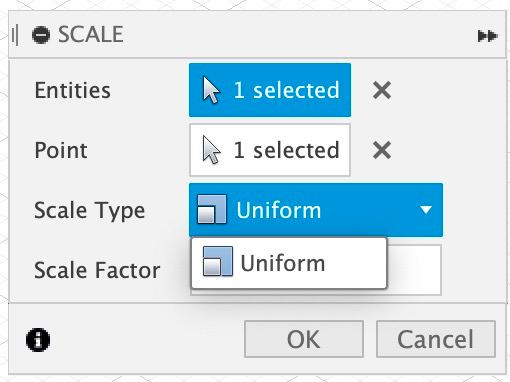This screenshot has height=382, width=510.
Task: Activate the Entities 1 selected selector
Action: pyautogui.click(x=270, y=90)
